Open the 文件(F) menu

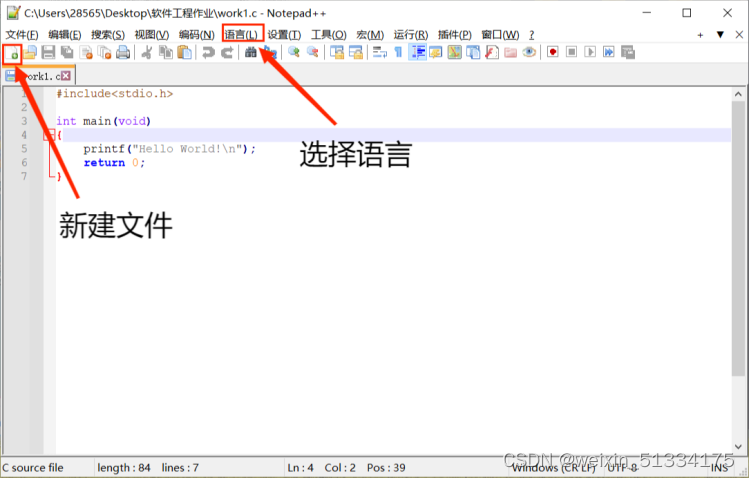[22, 34]
